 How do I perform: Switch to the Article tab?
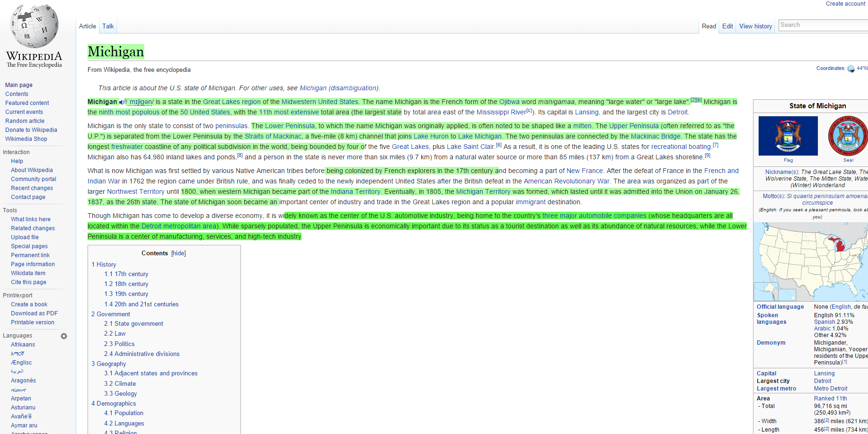[x=88, y=26]
